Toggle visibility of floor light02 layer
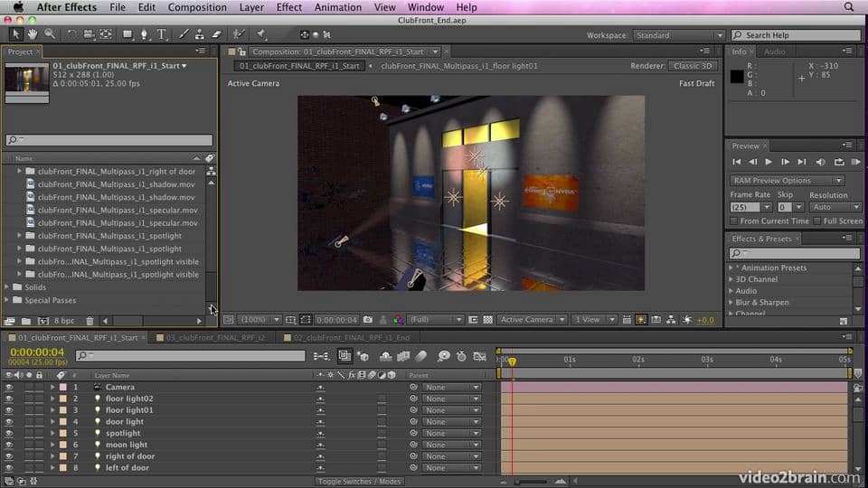The height and width of the screenshot is (488, 868). (x=9, y=399)
